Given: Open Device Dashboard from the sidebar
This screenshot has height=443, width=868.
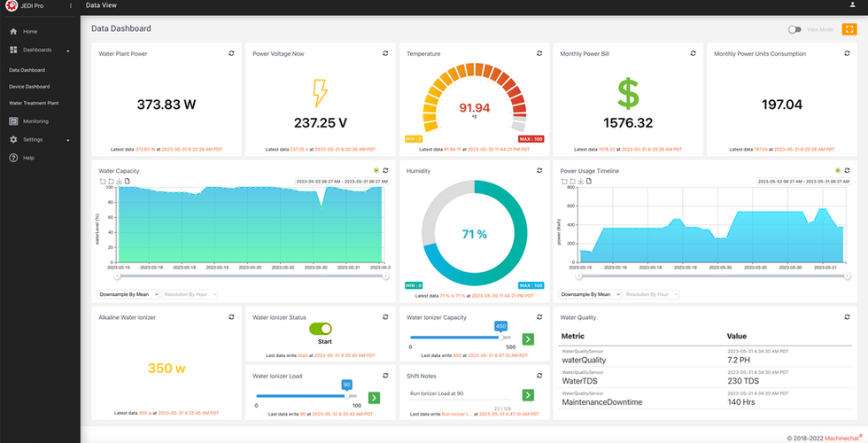Looking at the screenshot, I should click(29, 87).
